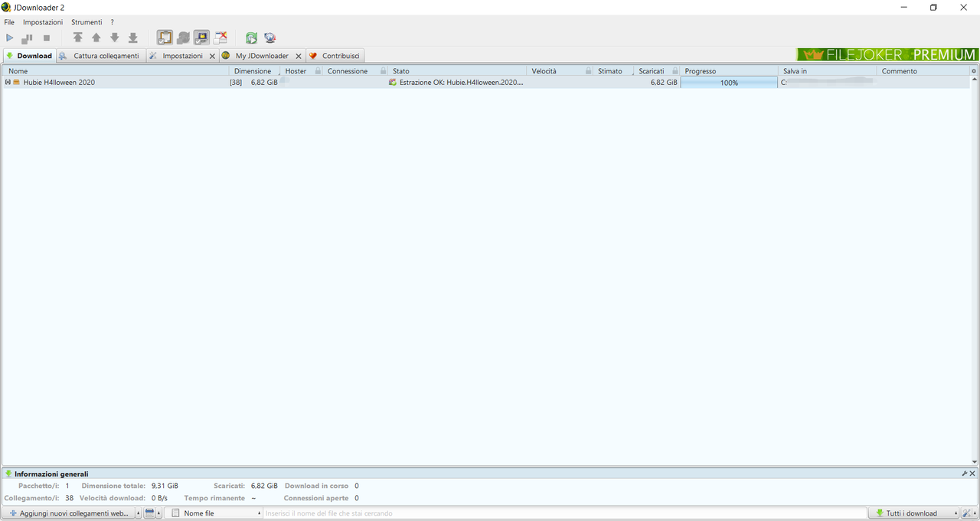Viewport: 980px width, 521px height.
Task: Stop all downloads with the stop icon
Action: tap(46, 37)
